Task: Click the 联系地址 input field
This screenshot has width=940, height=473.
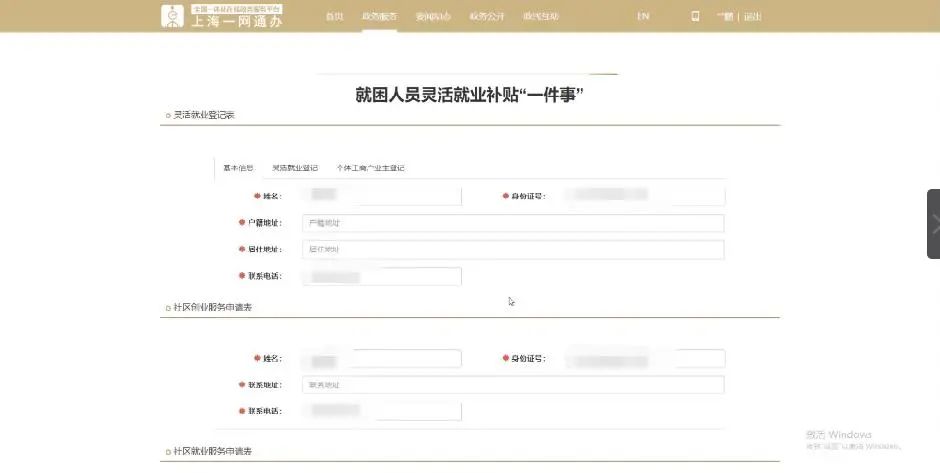Action: [x=512, y=384]
